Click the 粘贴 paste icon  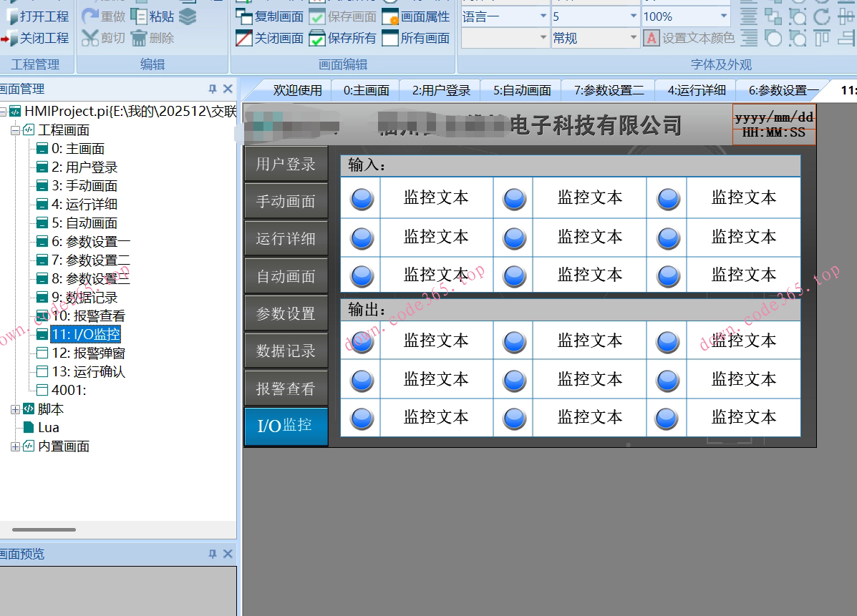pos(139,16)
